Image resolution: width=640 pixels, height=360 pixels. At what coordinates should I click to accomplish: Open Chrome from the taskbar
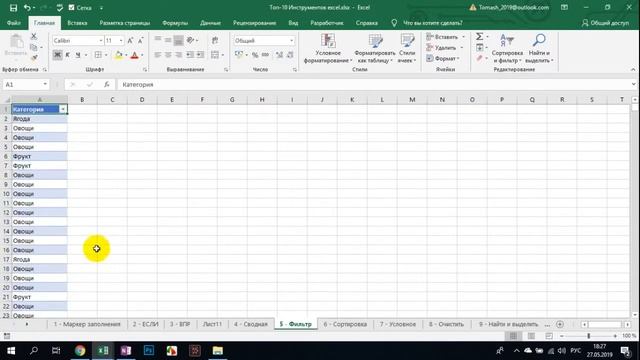click(80, 351)
